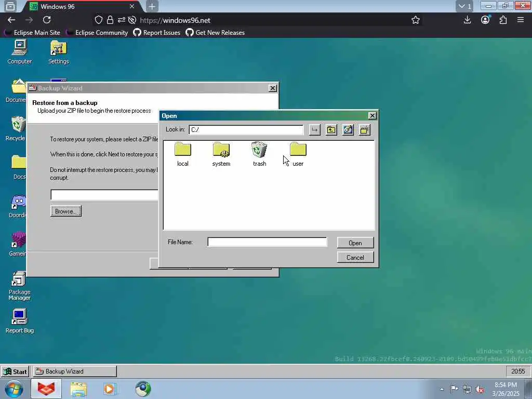This screenshot has height=399, width=532.
Task: Go to the entered path arrow button
Action: coord(314,129)
